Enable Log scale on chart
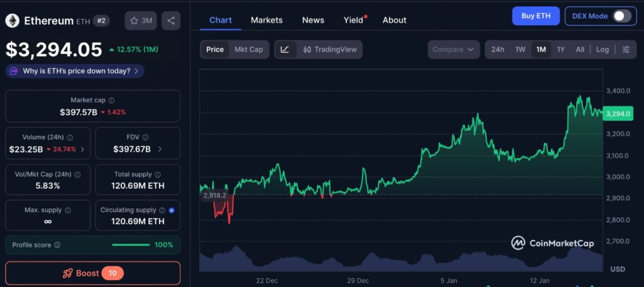 pyautogui.click(x=602, y=50)
